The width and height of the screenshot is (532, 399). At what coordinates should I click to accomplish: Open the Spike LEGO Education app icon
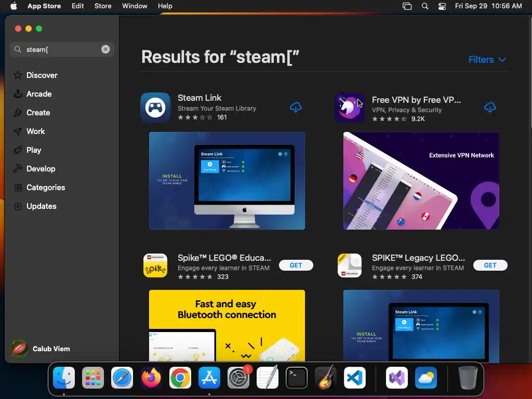(x=155, y=265)
